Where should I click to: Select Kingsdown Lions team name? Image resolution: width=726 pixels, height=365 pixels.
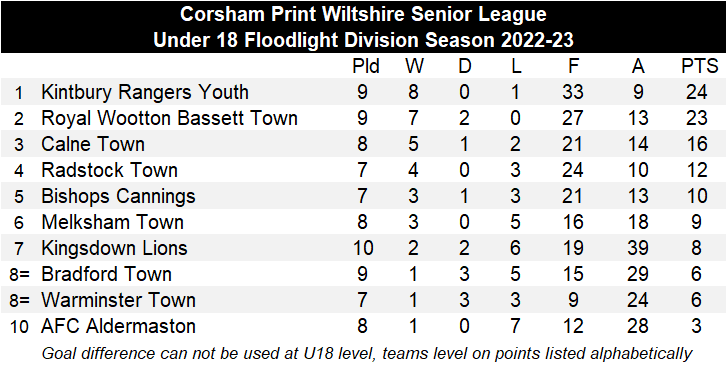[114, 248]
